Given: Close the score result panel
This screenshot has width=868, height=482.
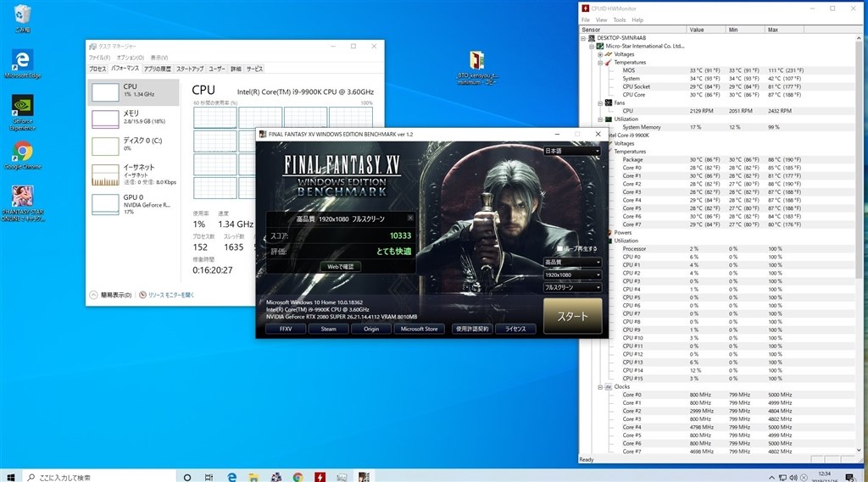Looking at the screenshot, I should [x=410, y=218].
